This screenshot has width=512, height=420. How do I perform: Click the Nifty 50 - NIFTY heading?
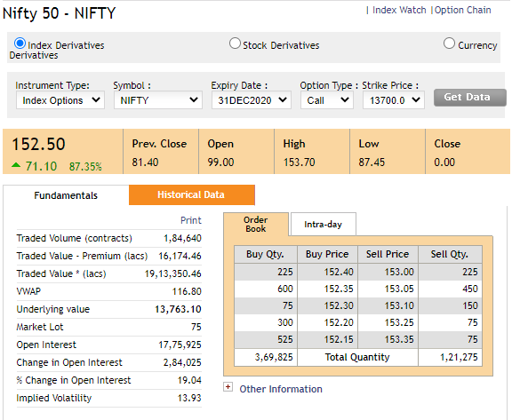(x=59, y=13)
